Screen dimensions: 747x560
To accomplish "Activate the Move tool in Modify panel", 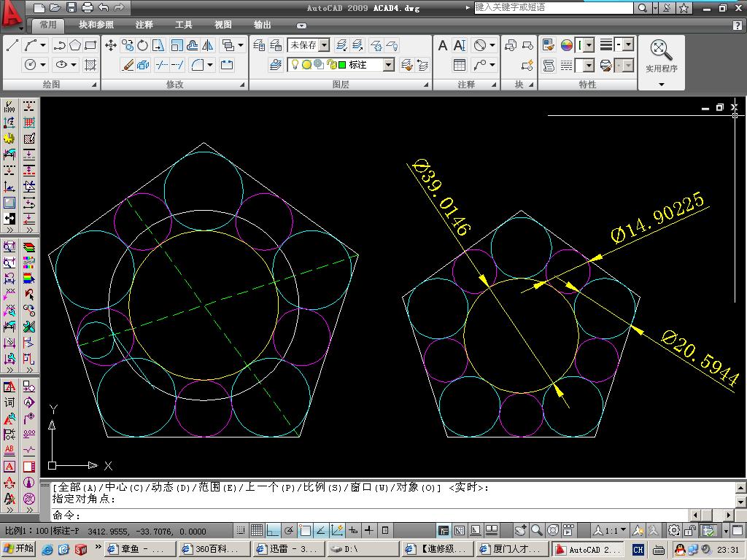I will tap(111, 46).
